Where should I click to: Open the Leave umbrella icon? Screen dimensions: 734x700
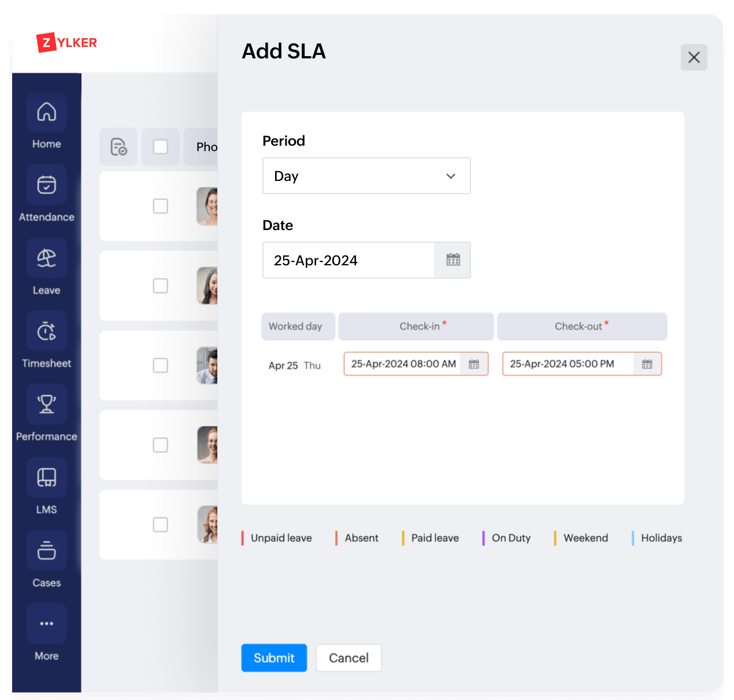46,258
